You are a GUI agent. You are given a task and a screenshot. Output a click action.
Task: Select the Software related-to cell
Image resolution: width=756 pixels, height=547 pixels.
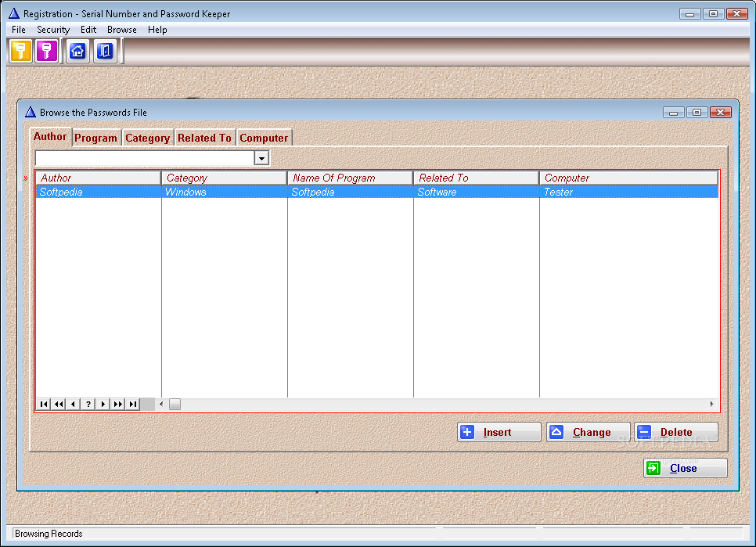tap(477, 192)
